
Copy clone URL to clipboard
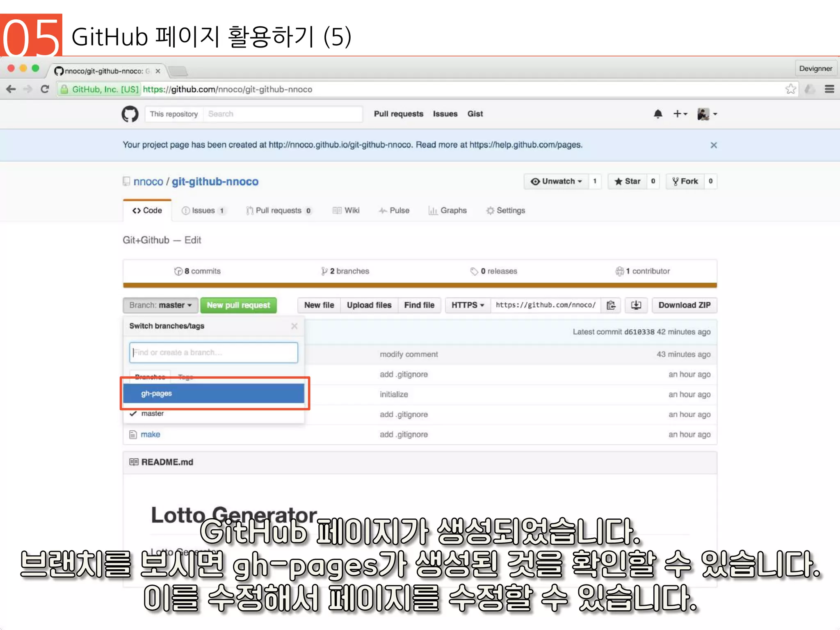(611, 305)
